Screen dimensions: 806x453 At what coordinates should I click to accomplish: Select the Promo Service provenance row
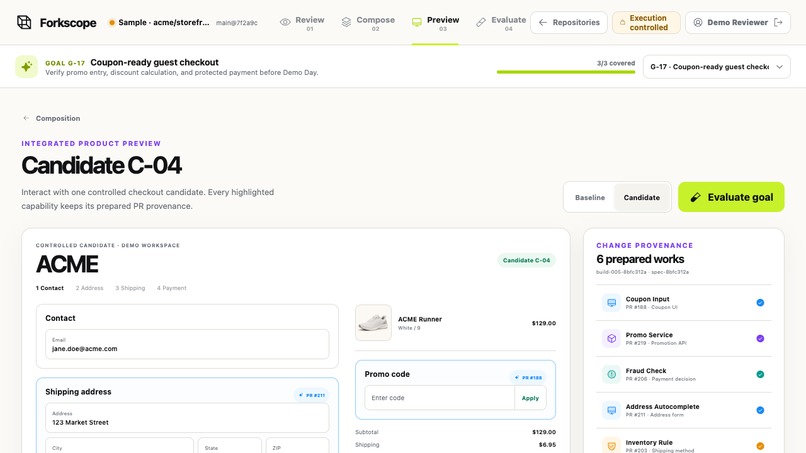click(x=683, y=338)
